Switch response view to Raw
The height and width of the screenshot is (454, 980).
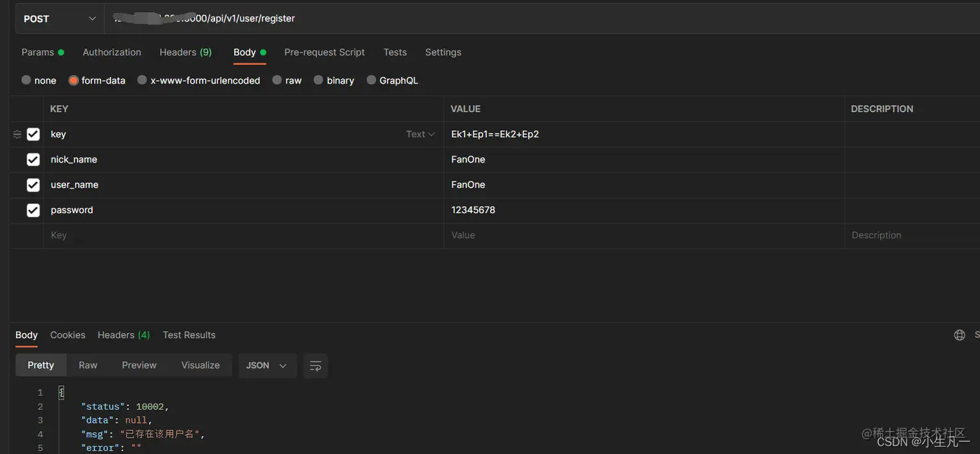pos(88,365)
